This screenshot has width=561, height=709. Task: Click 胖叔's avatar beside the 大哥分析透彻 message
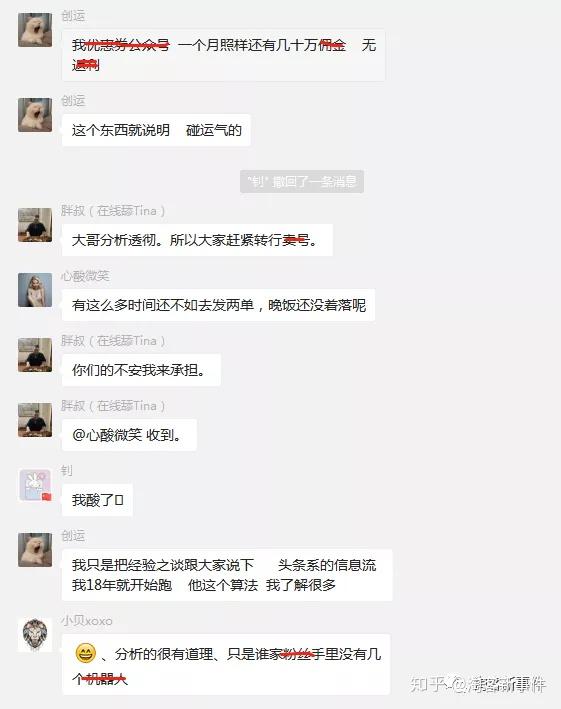35,225
